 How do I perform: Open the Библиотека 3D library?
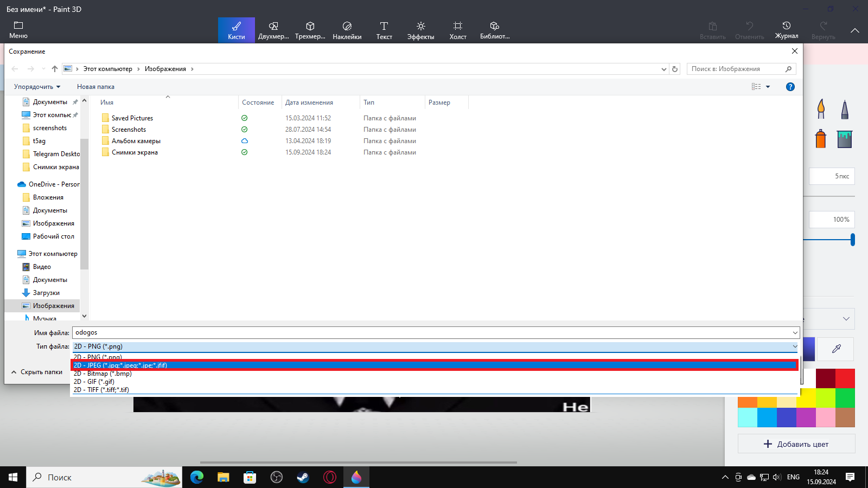click(495, 30)
